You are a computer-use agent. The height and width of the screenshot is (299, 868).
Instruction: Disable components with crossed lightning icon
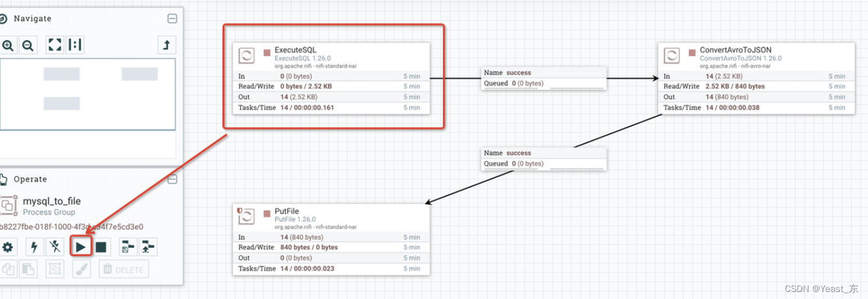pyautogui.click(x=56, y=247)
